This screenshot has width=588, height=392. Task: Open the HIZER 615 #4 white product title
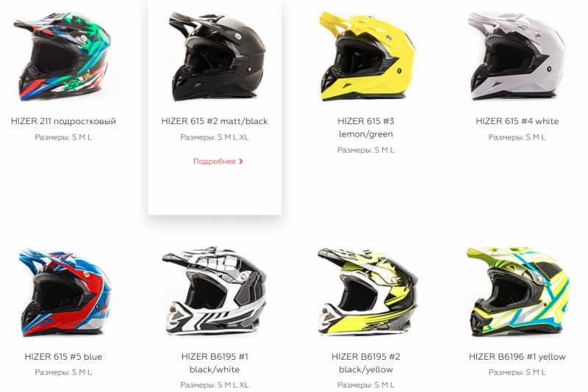[517, 121]
